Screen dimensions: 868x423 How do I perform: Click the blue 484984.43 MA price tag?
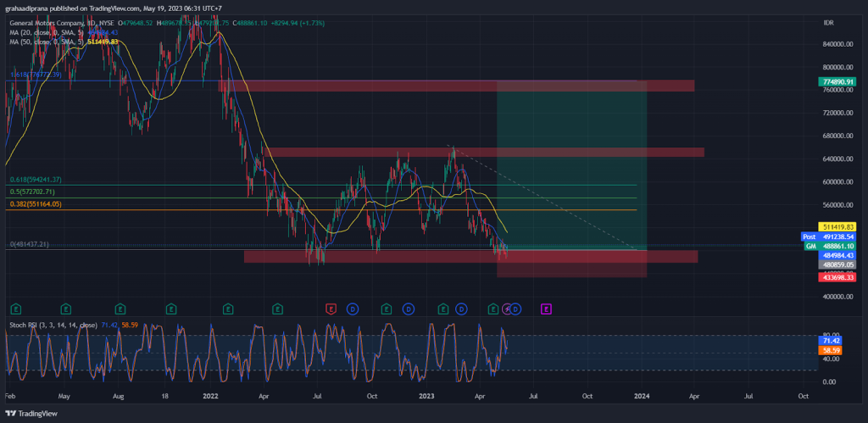pos(837,255)
